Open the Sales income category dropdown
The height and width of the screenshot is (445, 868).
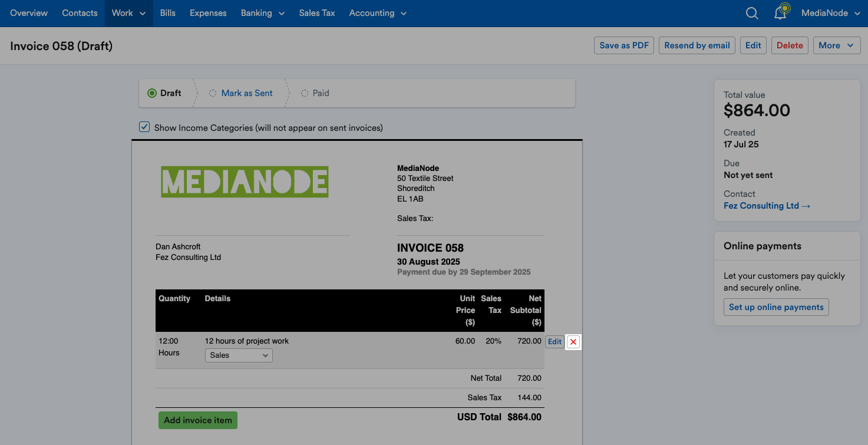(239, 355)
